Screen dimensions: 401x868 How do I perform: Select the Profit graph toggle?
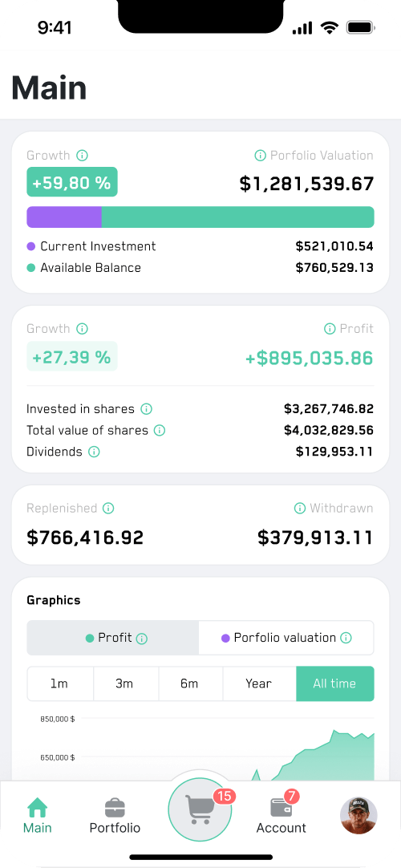(113, 638)
